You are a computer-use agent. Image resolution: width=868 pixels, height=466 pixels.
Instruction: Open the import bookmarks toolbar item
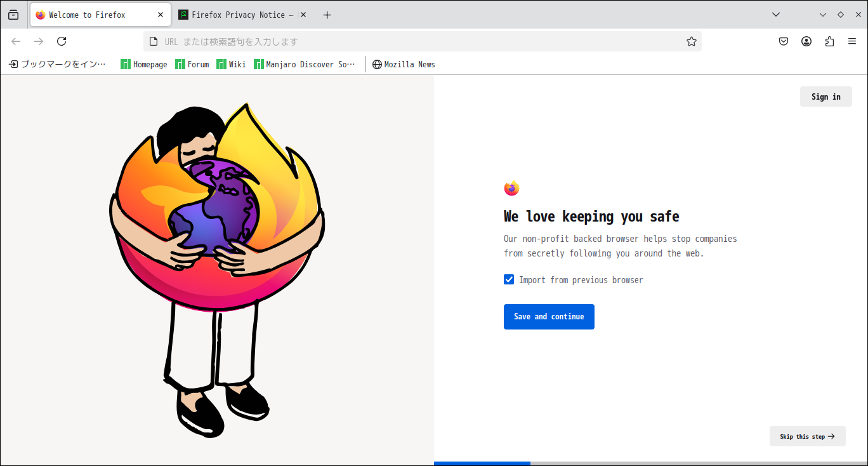(58, 64)
